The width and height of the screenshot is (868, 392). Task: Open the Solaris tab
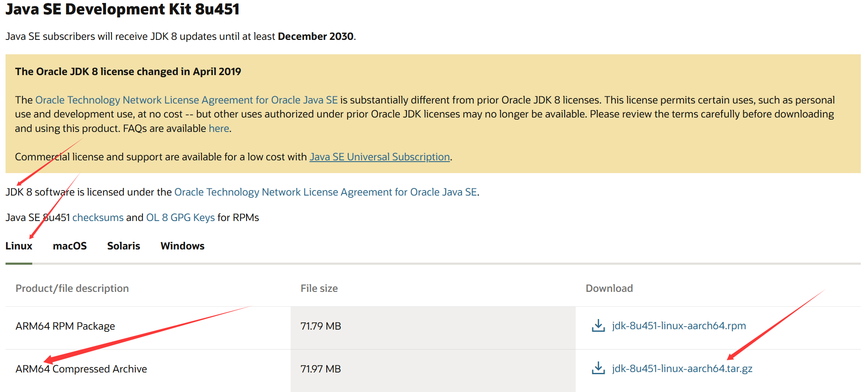pos(123,246)
